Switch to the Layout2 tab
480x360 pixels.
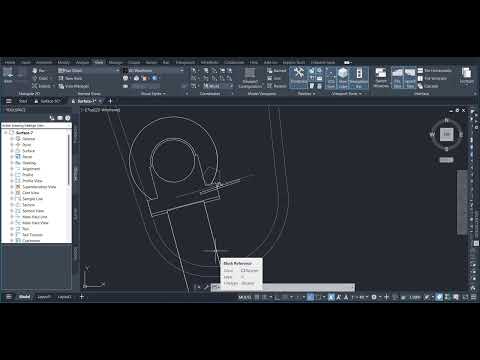pos(65,297)
